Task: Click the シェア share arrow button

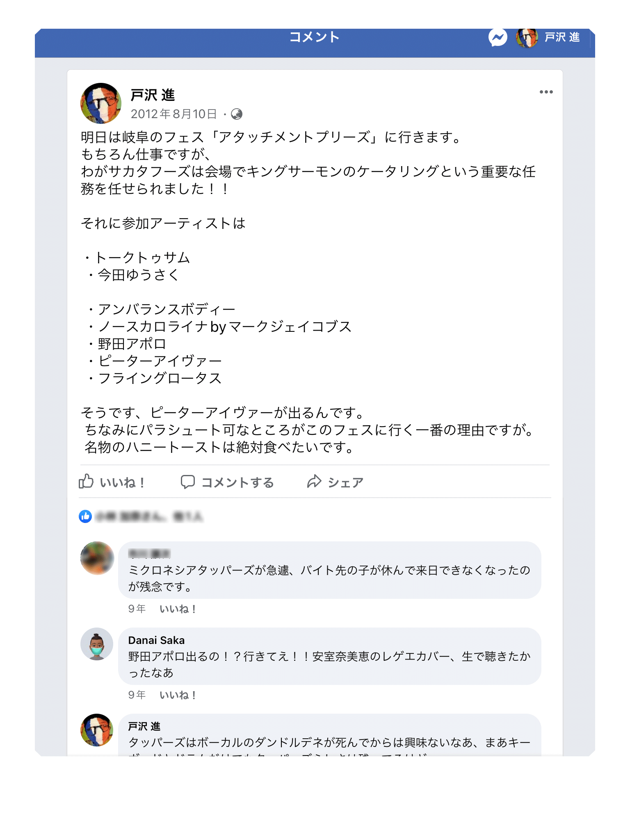Action: coord(336,482)
